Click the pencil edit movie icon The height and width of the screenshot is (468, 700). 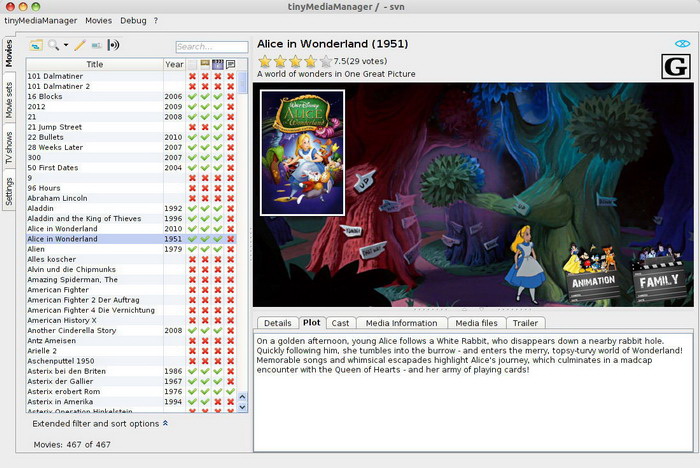point(80,45)
